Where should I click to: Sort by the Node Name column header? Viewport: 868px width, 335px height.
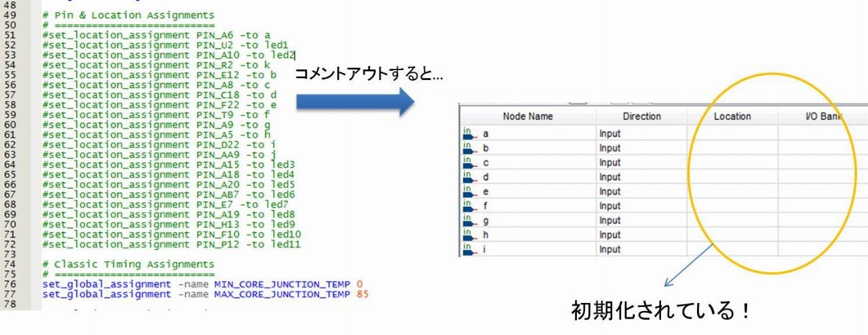527,117
